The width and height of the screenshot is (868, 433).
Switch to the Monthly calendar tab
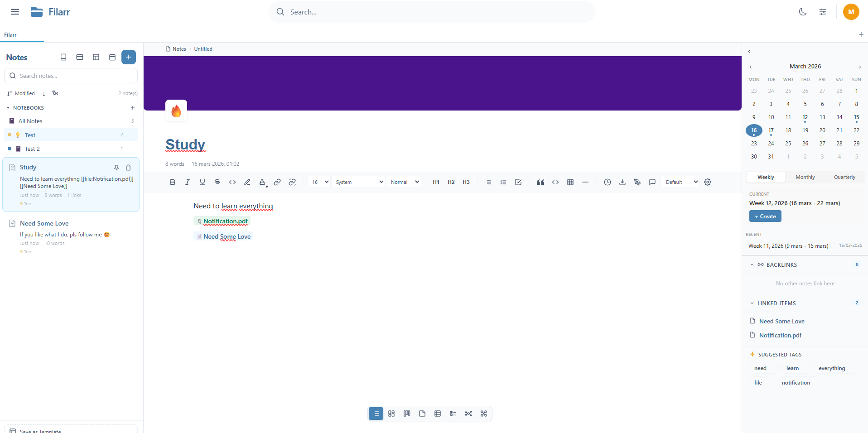tap(805, 177)
